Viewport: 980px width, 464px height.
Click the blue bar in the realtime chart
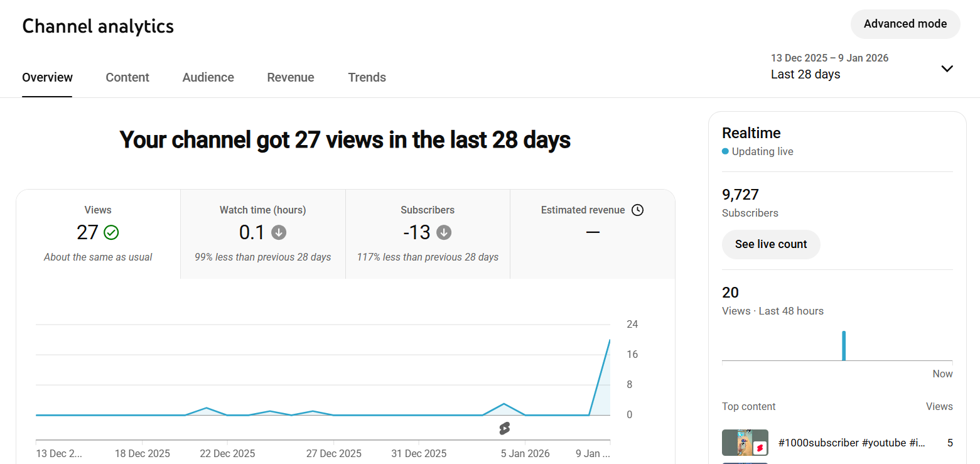click(844, 346)
